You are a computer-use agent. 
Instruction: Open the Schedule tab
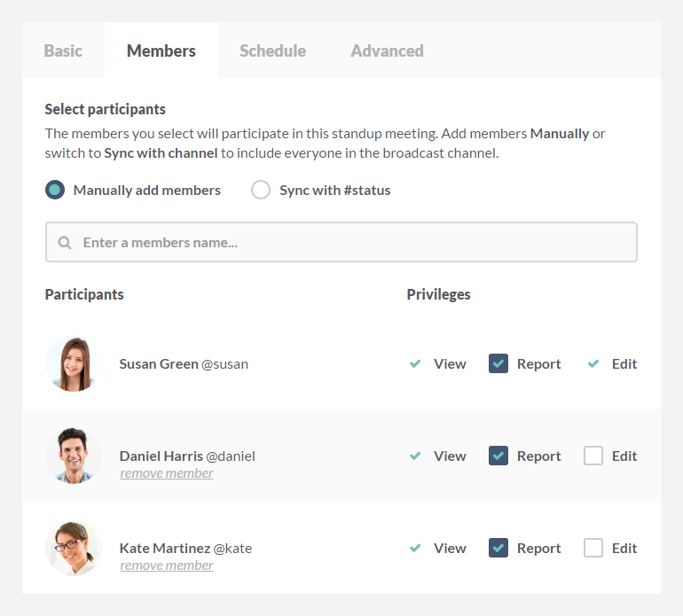coord(272,51)
